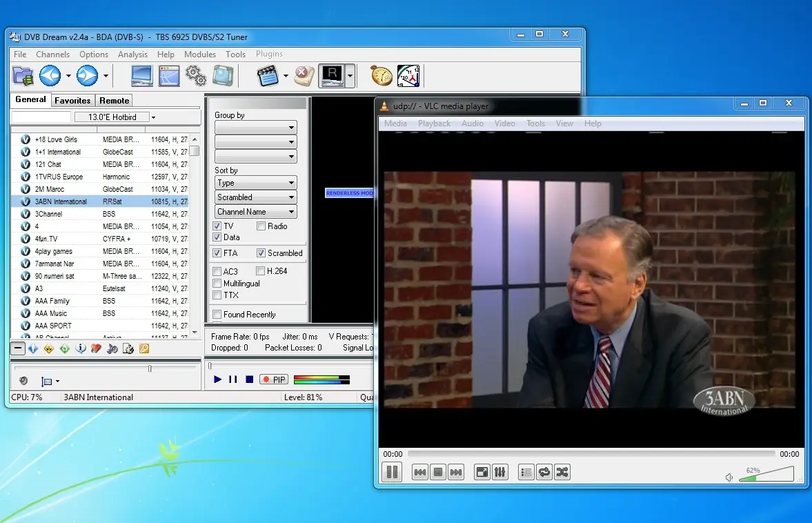Click the green refresh diamond icon
This screenshot has height=523, width=812.
65,348
